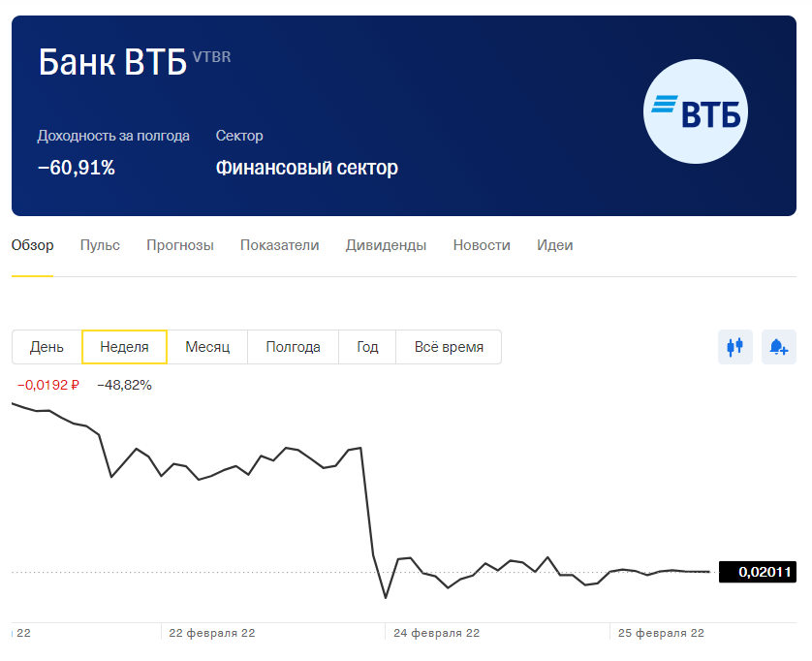Viewport: 812px width, 661px height.
Task: Open the Новости tab
Action: (x=482, y=245)
